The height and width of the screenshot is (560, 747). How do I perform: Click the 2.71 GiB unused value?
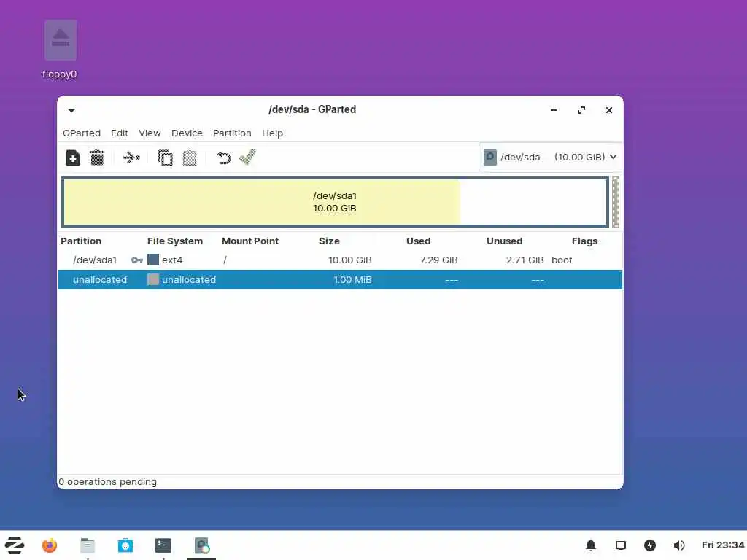(x=525, y=260)
